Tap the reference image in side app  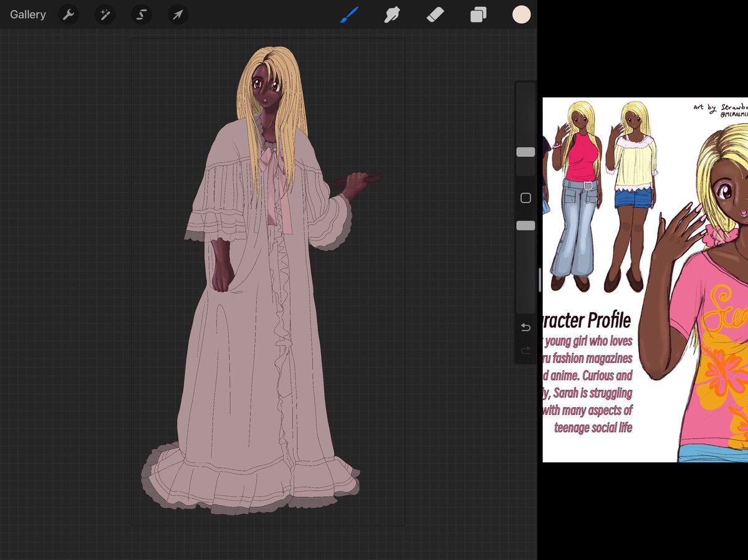(x=645, y=280)
